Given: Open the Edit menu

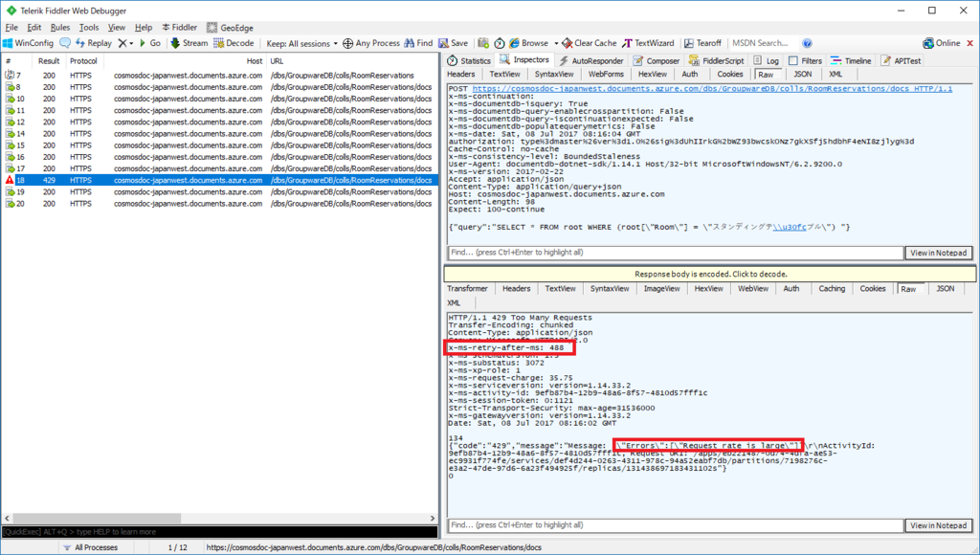Looking at the screenshot, I should [x=33, y=28].
